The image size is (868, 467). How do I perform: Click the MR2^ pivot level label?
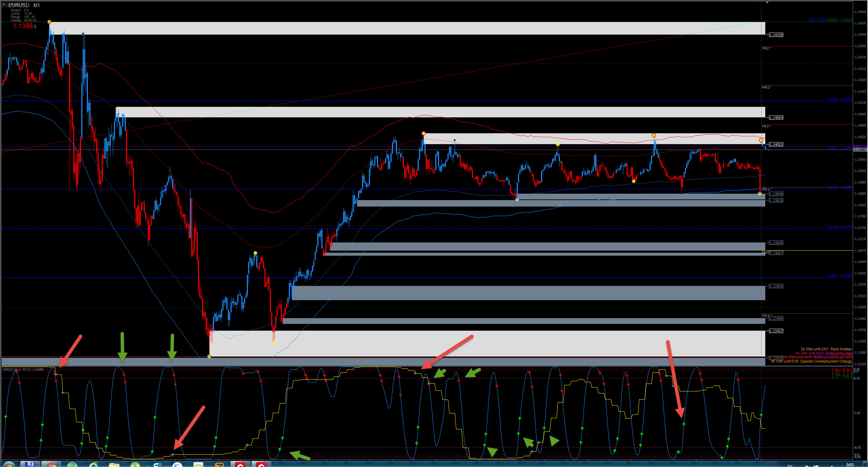click(x=767, y=87)
